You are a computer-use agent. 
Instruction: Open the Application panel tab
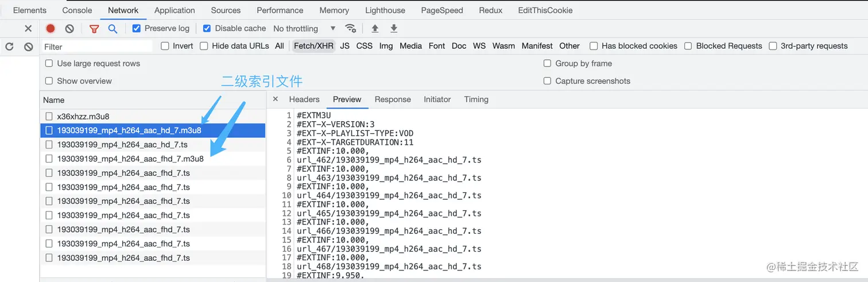pyautogui.click(x=175, y=10)
